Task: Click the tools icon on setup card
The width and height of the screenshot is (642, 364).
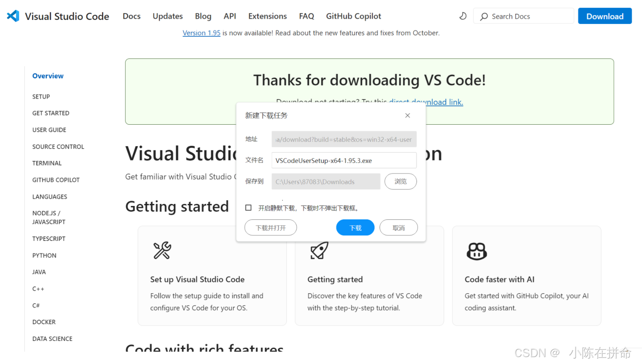Action: tap(162, 250)
